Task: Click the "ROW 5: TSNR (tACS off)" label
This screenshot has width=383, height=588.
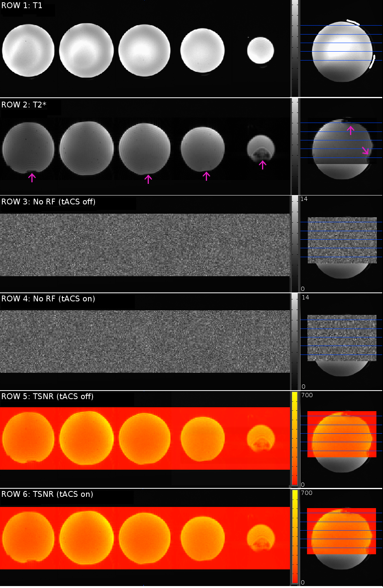Action: (47, 396)
